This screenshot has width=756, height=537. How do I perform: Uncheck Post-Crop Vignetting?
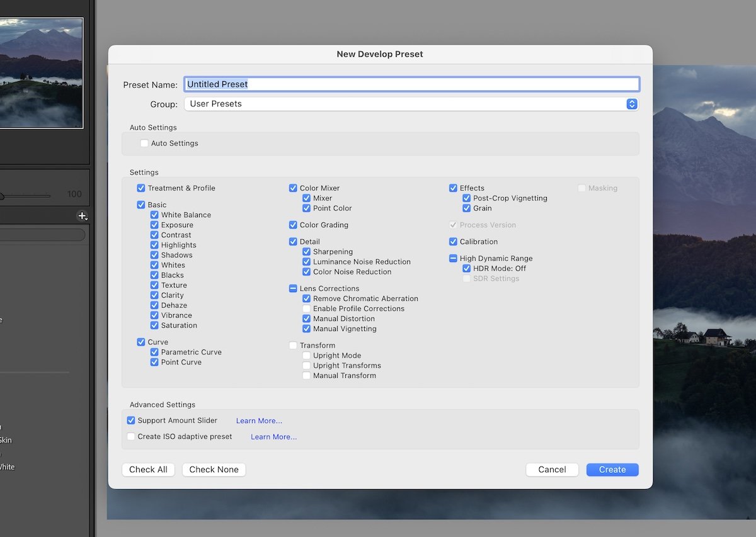(x=466, y=198)
